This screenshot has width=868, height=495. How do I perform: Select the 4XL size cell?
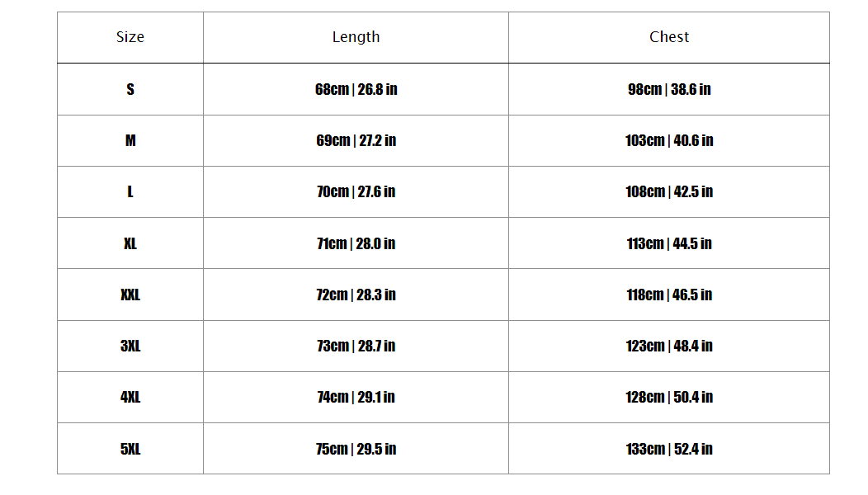[130, 397]
